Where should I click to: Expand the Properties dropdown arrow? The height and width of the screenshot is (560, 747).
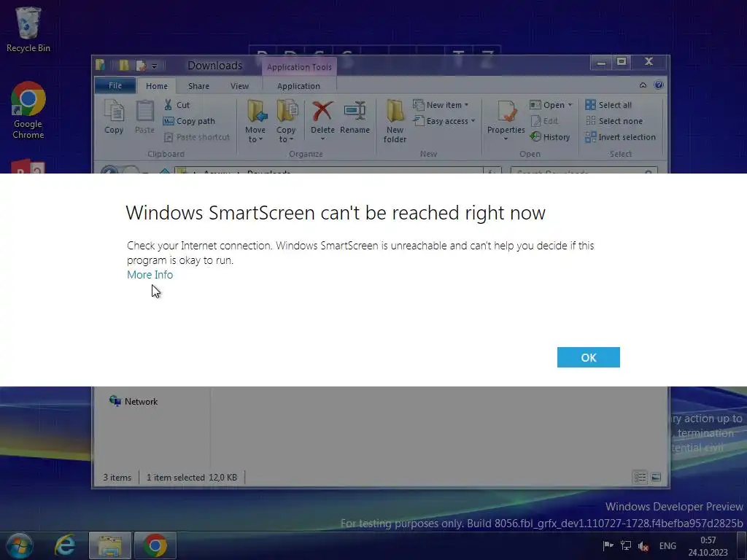pyautogui.click(x=506, y=139)
